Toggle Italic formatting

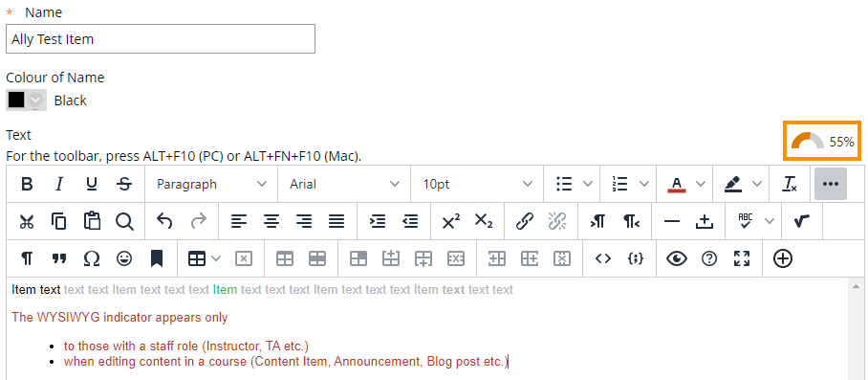point(59,184)
